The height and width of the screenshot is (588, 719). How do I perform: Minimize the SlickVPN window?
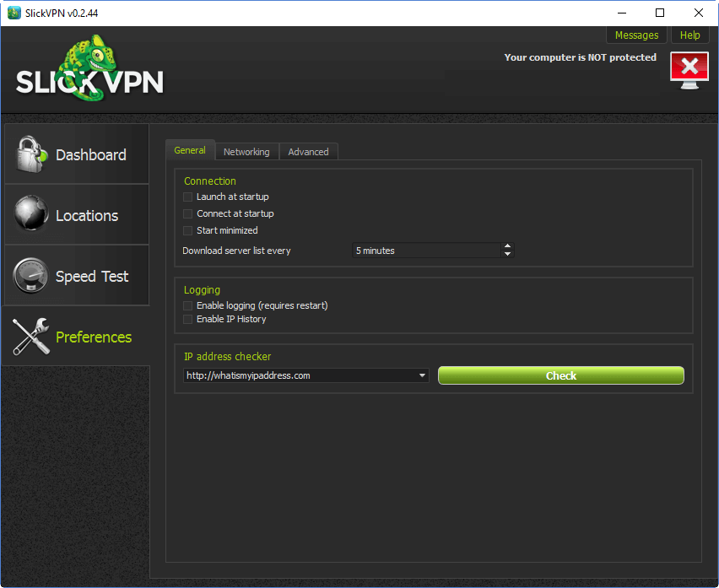[x=622, y=13]
